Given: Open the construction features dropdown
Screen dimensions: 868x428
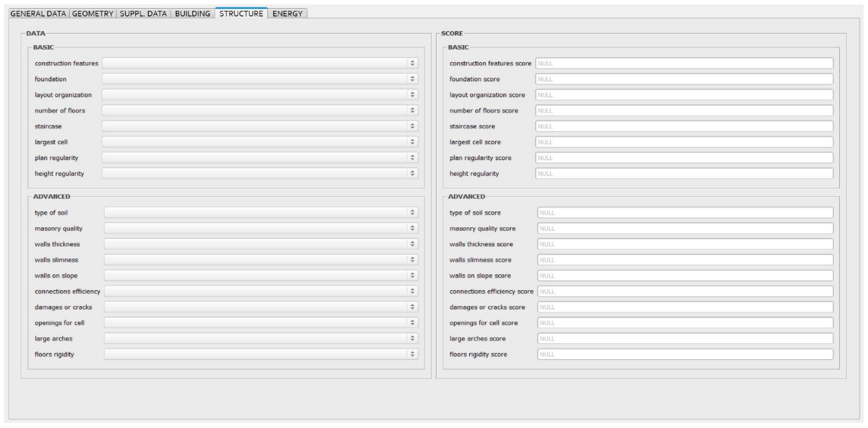Looking at the screenshot, I should click(x=259, y=63).
